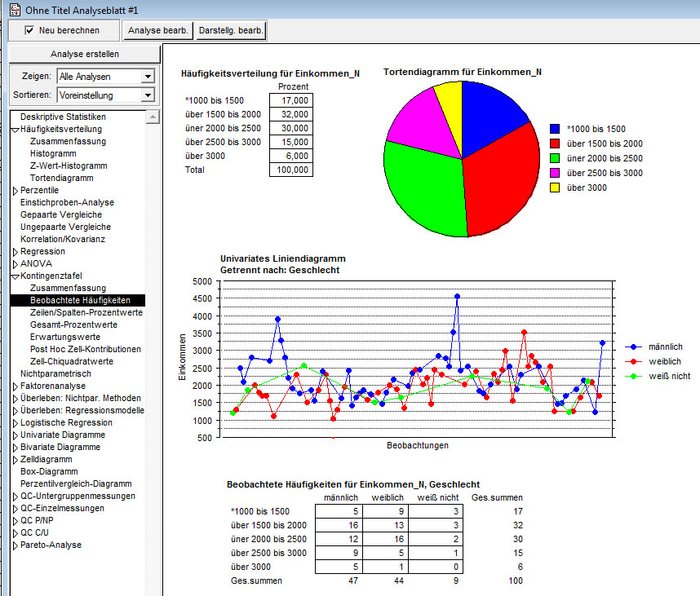Click the analysis list scroll-up arrow
Viewport: 700px width, 596px height.
tap(153, 117)
